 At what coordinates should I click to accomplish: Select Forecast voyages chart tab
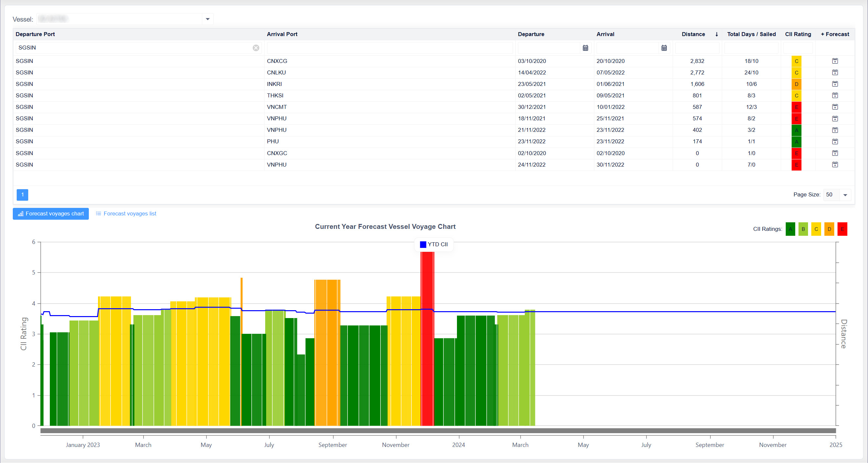pos(51,214)
